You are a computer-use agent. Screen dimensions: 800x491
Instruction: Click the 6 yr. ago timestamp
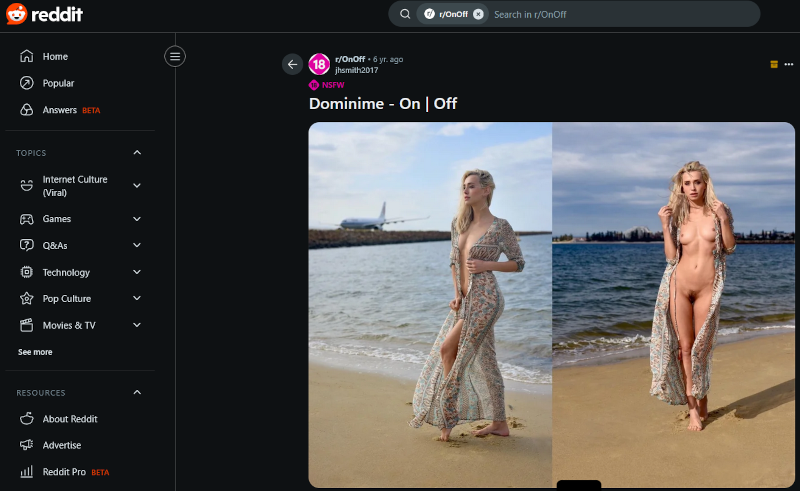pyautogui.click(x=388, y=59)
